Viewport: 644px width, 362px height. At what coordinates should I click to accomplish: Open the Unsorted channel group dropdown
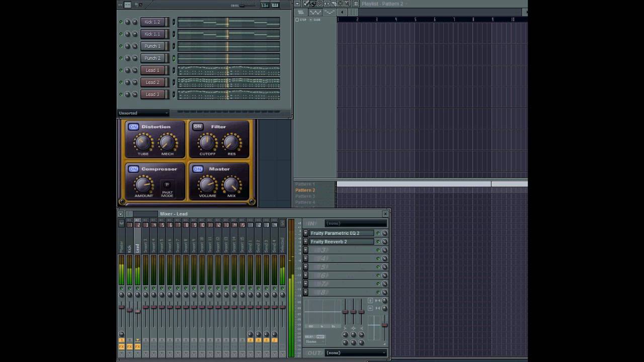point(143,113)
